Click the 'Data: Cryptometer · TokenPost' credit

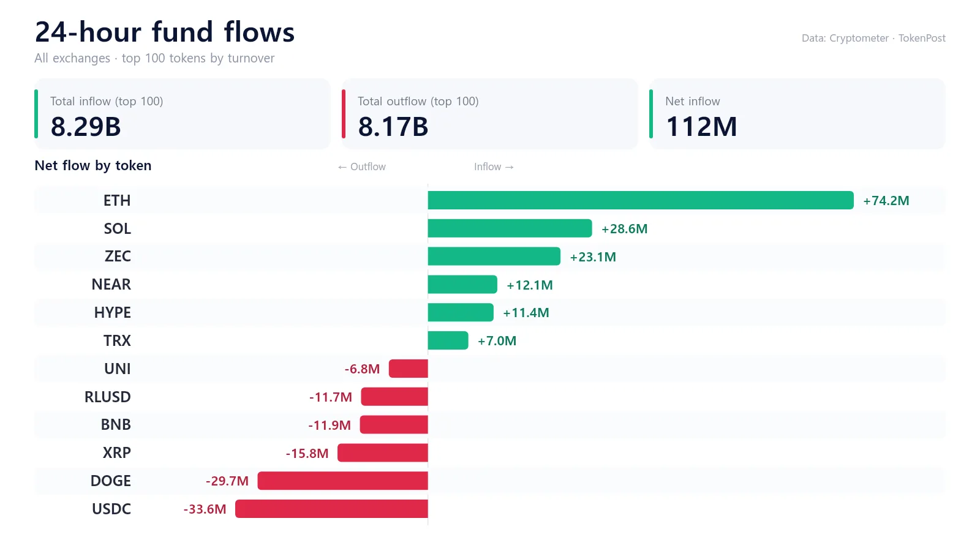(x=873, y=38)
